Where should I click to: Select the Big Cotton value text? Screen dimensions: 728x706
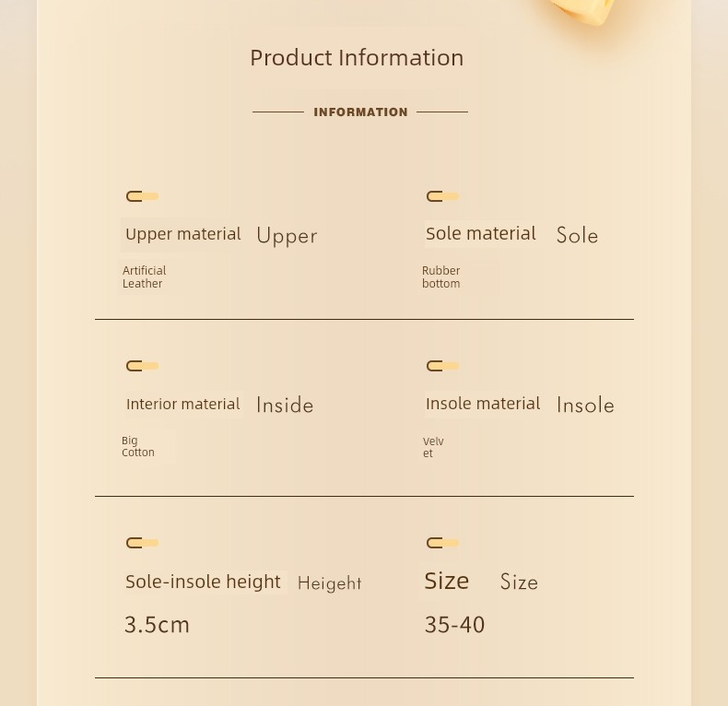(x=138, y=446)
